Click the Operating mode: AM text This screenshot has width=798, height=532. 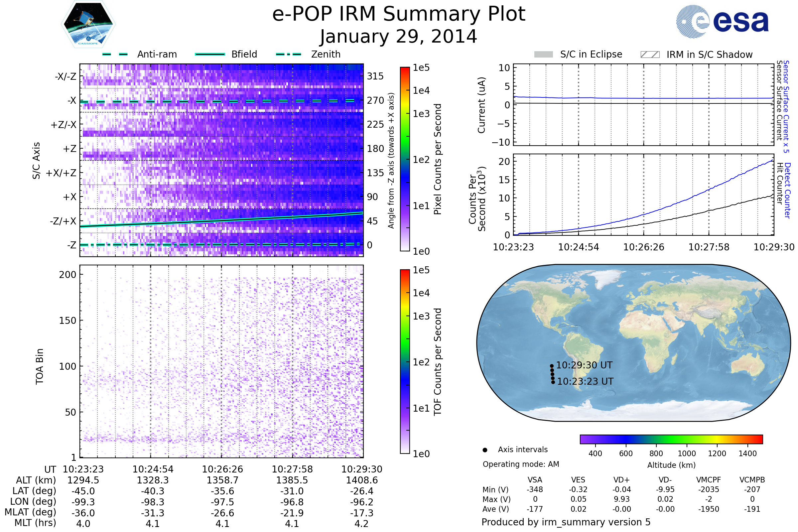tap(521, 464)
